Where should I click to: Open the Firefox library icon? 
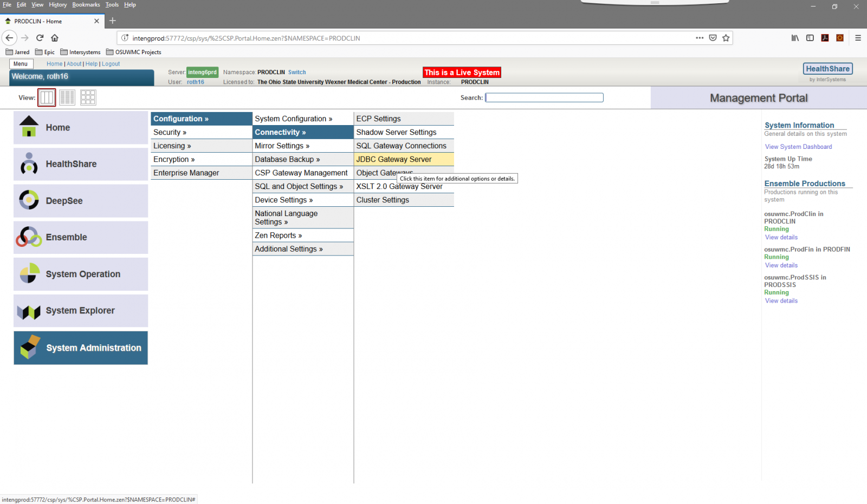(x=795, y=38)
